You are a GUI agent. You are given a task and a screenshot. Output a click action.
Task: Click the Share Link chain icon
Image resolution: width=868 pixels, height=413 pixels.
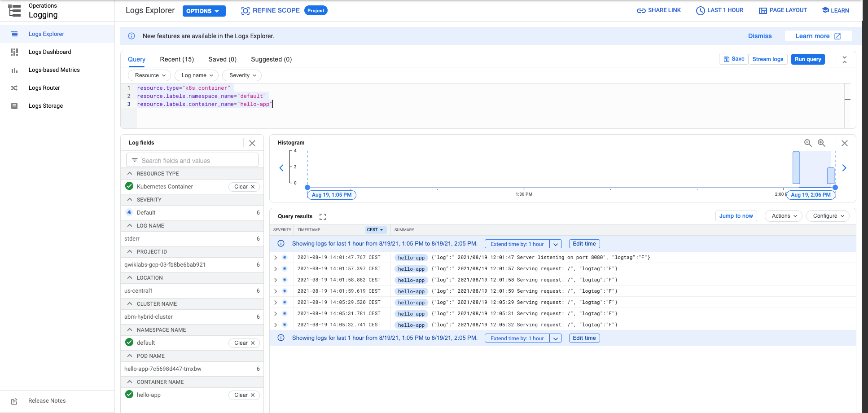[641, 11]
